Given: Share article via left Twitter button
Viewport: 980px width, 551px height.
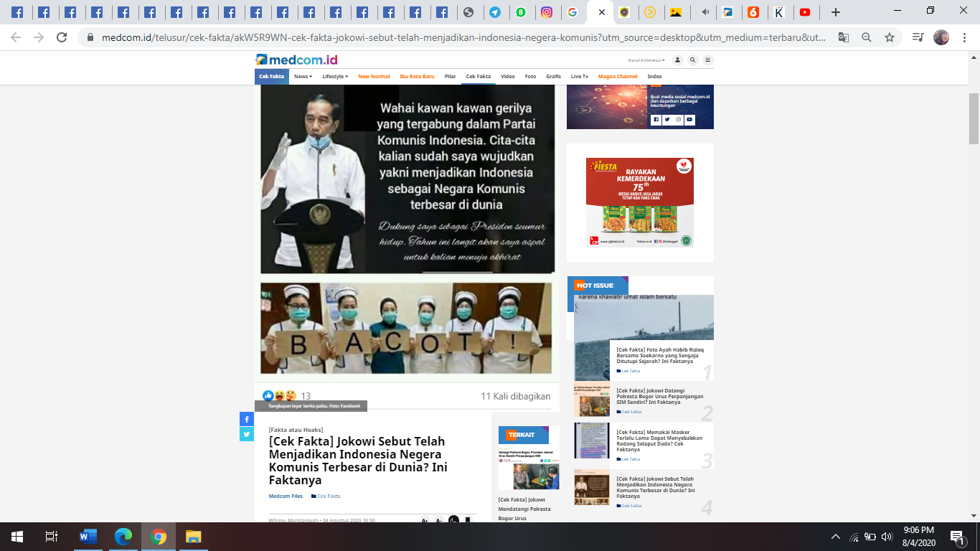Looking at the screenshot, I should tap(247, 434).
